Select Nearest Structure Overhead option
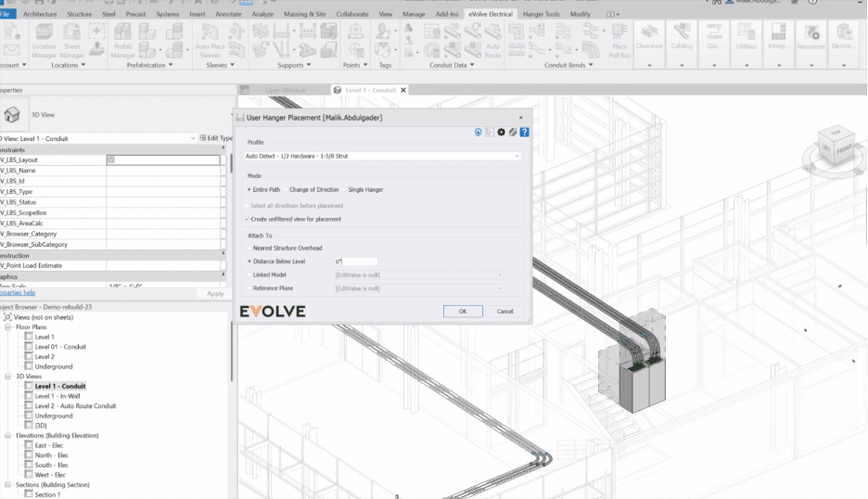 [285, 249]
